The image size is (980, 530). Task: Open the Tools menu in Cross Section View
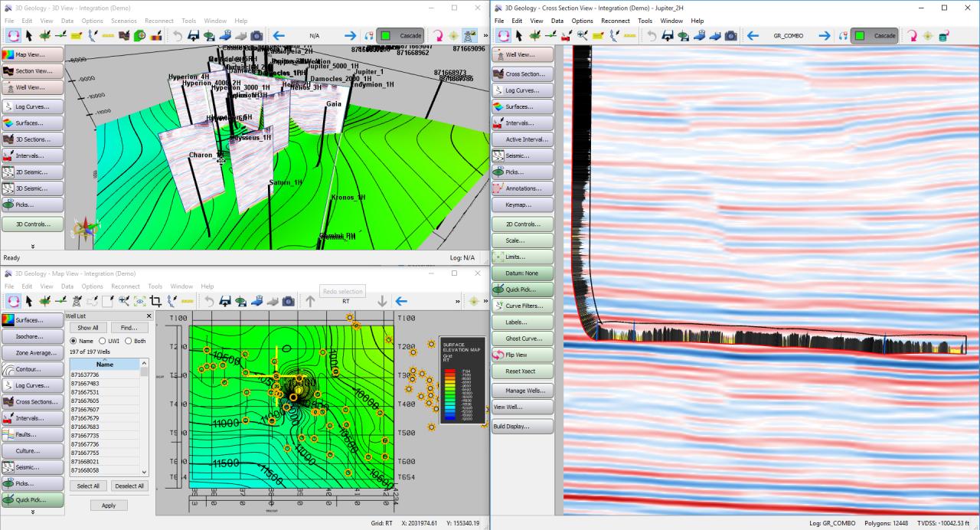click(x=645, y=21)
